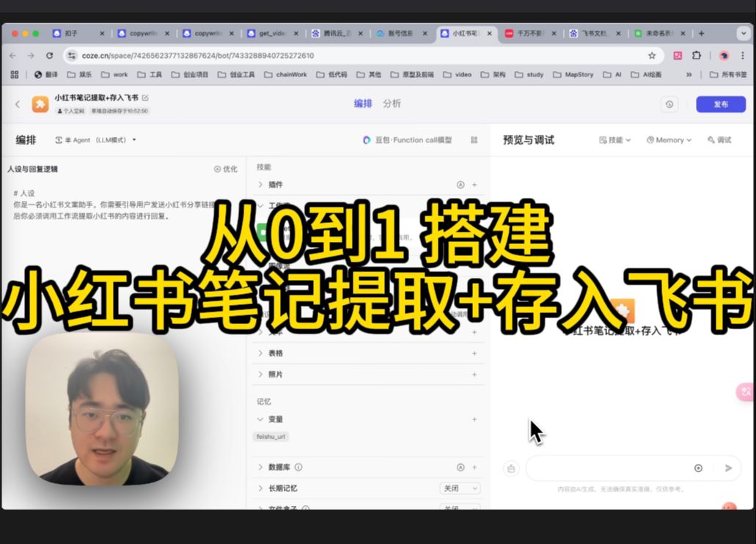Open the pink floating assistant icon
This screenshot has width=756, height=544.
[746, 392]
